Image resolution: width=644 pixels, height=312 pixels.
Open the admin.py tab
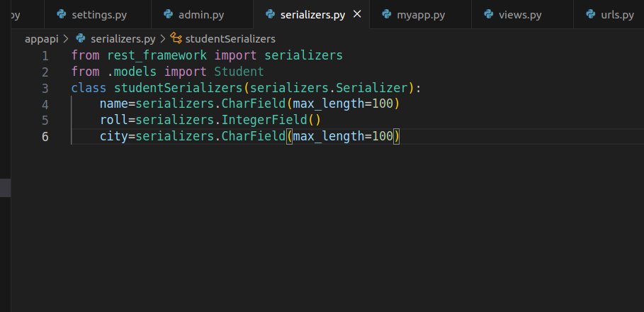click(x=202, y=15)
